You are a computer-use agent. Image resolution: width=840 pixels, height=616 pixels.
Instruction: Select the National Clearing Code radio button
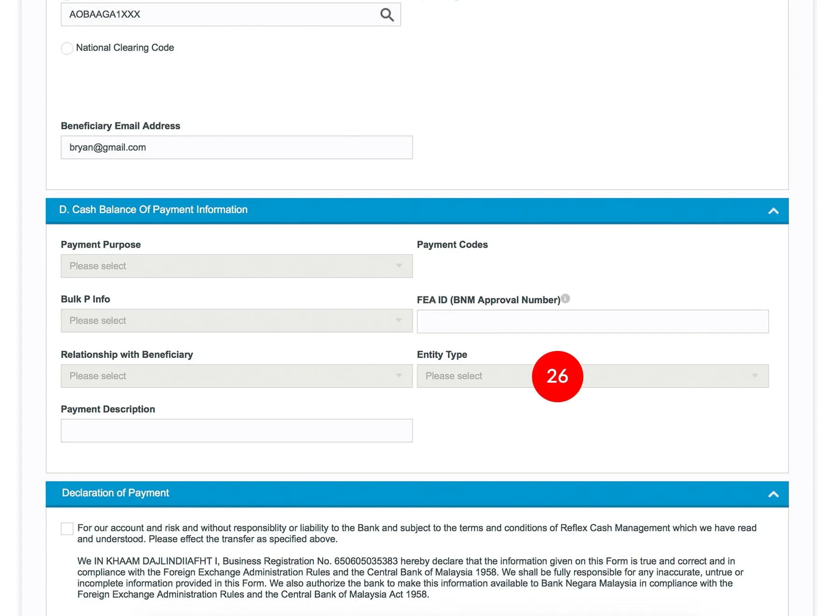pyautogui.click(x=67, y=48)
